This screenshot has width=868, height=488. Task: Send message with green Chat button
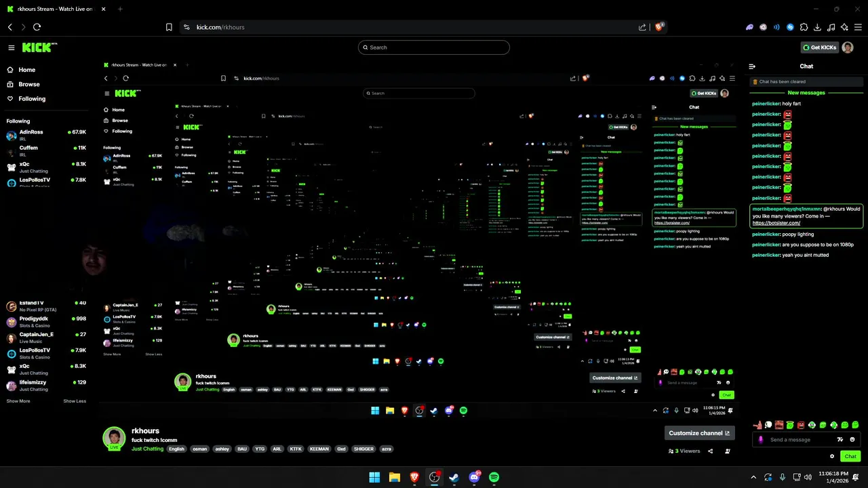(850, 456)
